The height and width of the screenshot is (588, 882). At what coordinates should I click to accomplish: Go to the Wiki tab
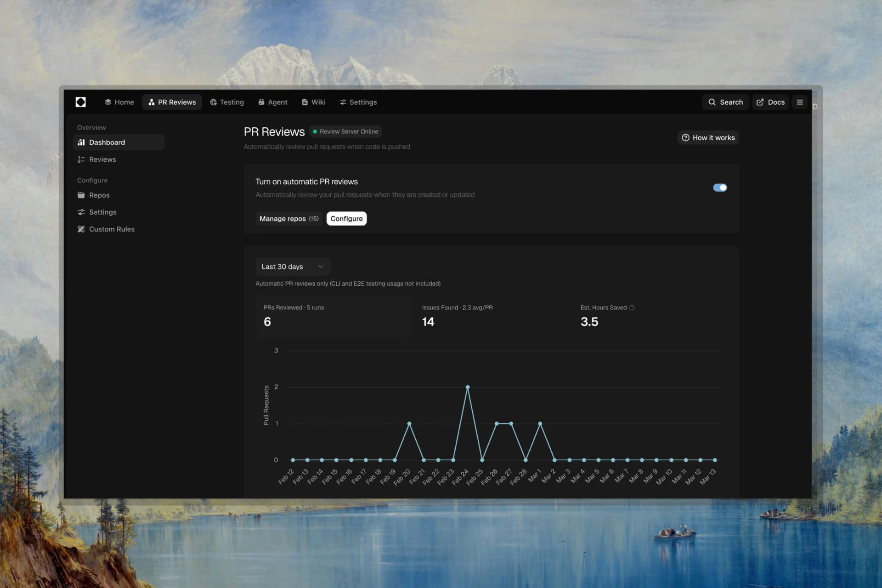314,102
